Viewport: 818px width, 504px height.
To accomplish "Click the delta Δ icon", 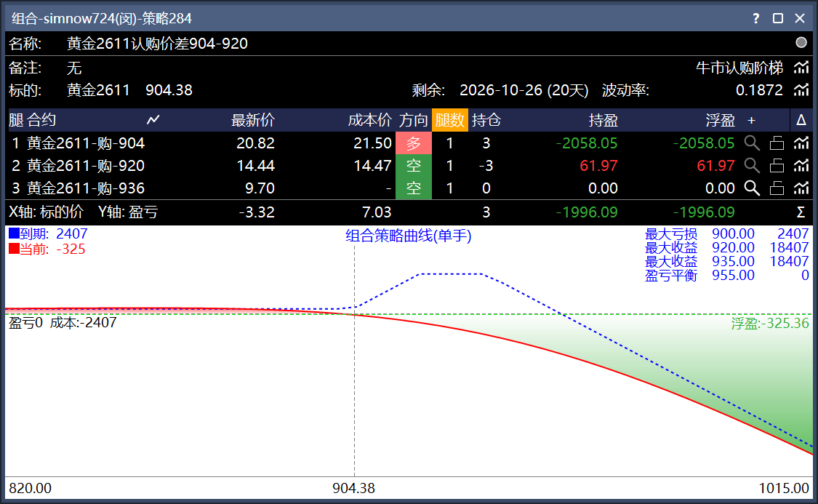I will (801, 121).
